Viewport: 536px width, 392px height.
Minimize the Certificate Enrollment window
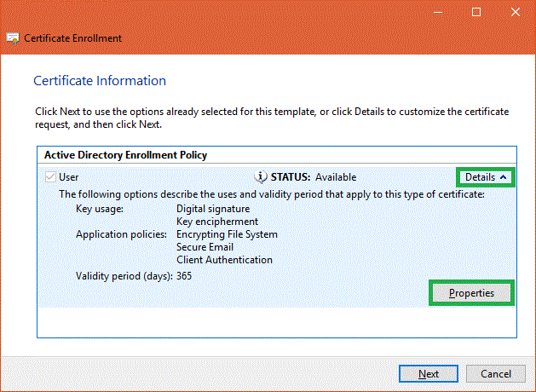click(x=437, y=12)
